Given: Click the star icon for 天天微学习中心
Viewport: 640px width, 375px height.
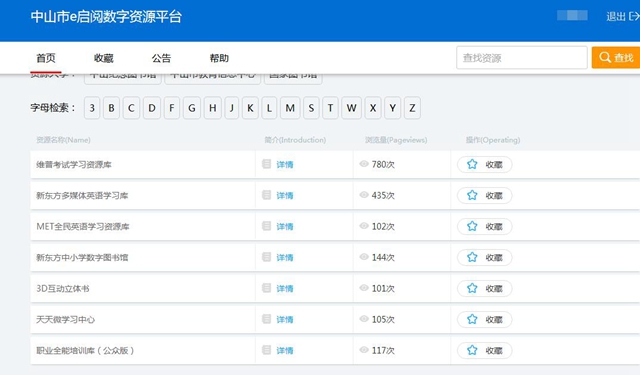Looking at the screenshot, I should tap(472, 320).
